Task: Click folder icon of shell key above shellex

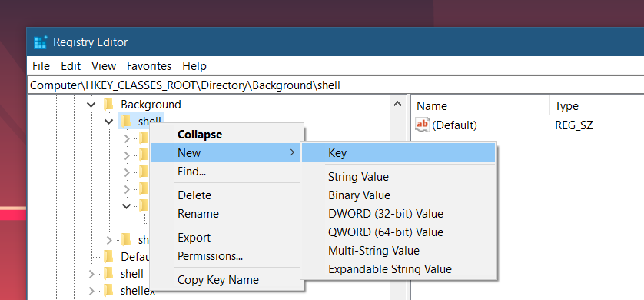Action: 108,273
